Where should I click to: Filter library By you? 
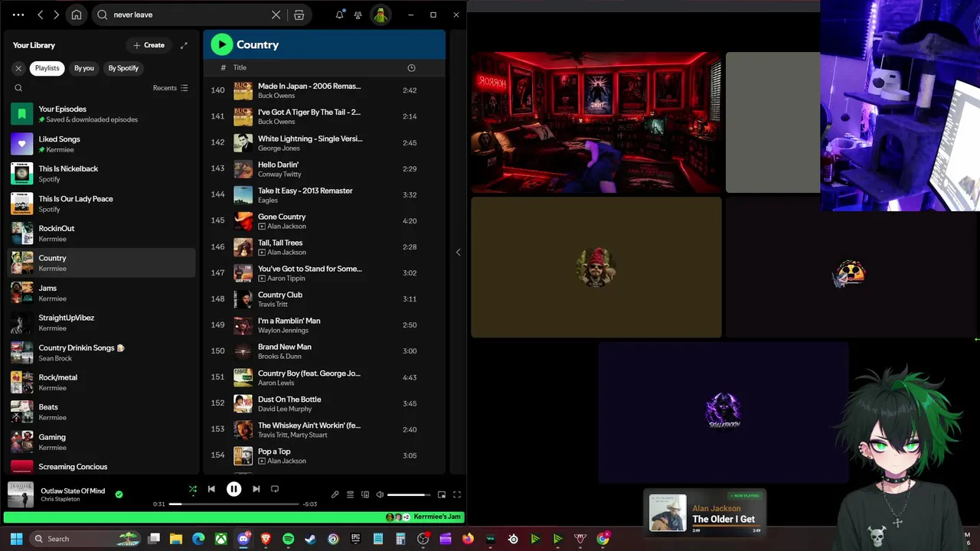84,68
